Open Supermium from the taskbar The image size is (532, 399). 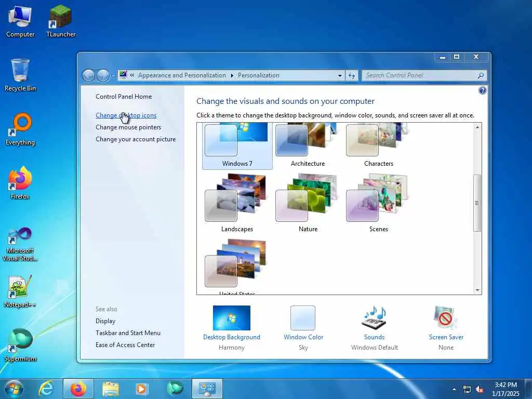[x=175, y=389]
